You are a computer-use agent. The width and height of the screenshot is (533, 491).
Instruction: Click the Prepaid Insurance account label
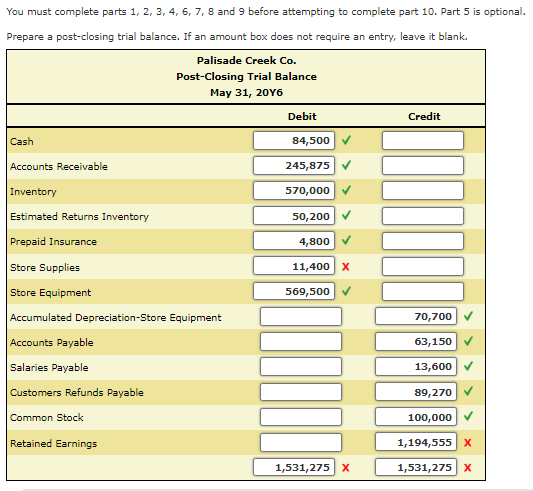point(53,241)
